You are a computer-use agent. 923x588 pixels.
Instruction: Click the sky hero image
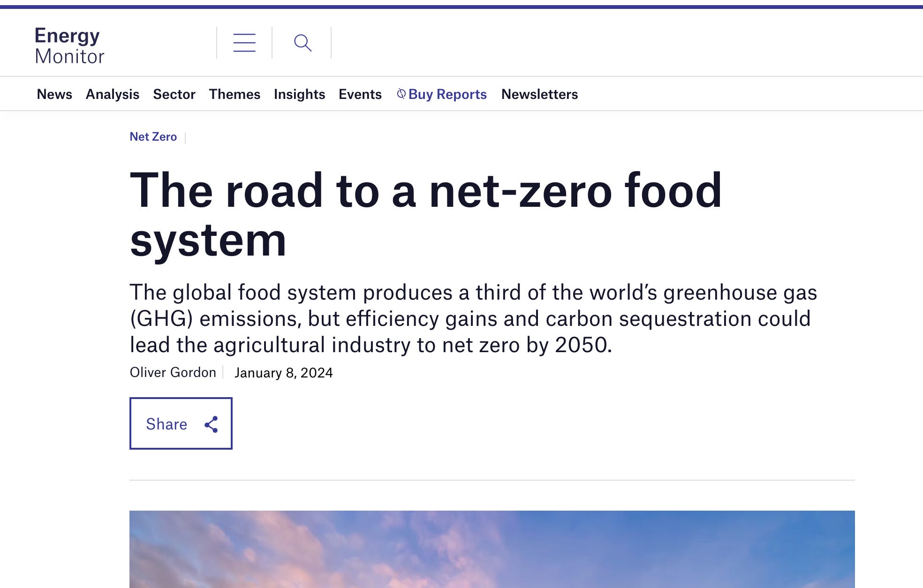coord(492,549)
